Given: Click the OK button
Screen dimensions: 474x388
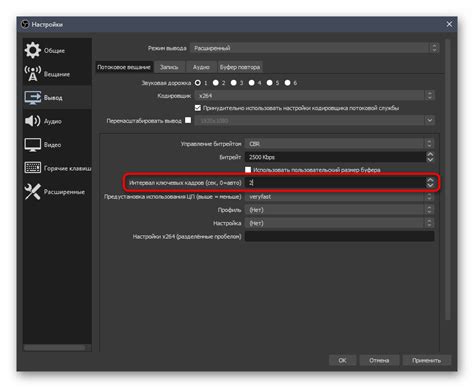Looking at the screenshot, I should (342, 360).
